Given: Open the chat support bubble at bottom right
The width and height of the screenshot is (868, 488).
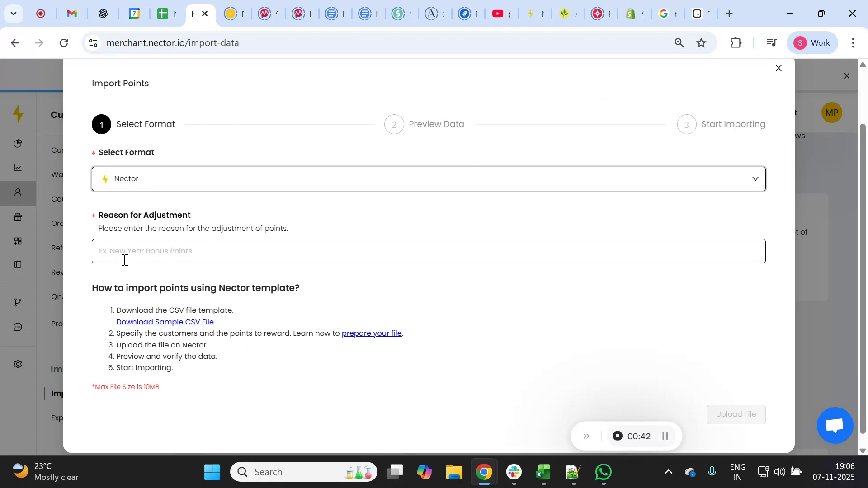Looking at the screenshot, I should 834,425.
